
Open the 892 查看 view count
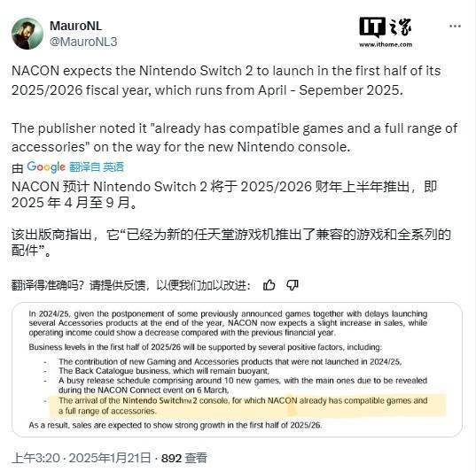[184, 458]
